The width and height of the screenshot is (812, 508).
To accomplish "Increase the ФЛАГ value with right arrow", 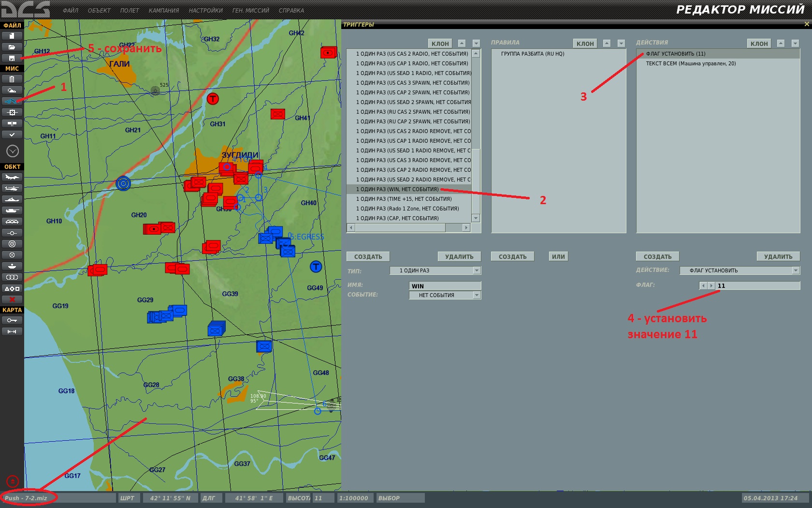I will [711, 285].
